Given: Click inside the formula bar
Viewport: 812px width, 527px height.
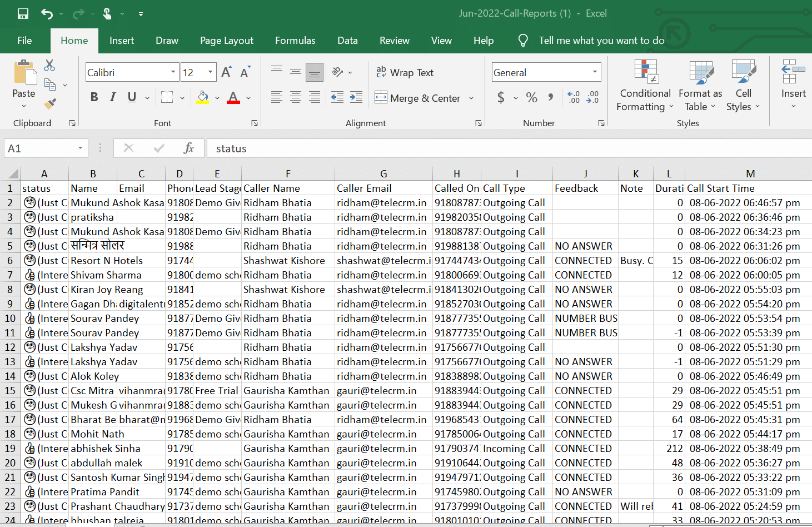Looking at the screenshot, I should point(389,148).
